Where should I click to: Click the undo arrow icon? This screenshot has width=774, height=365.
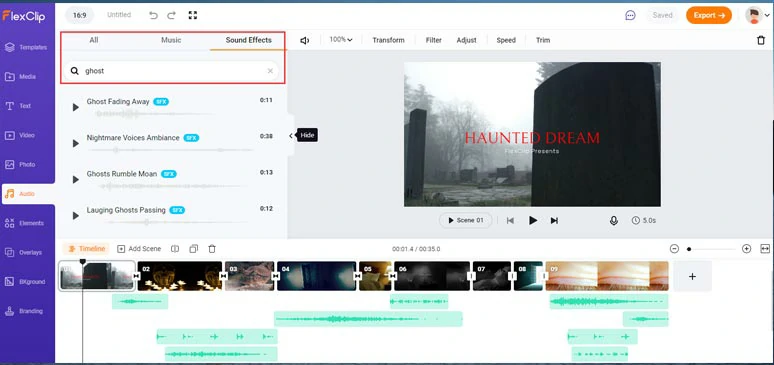154,15
